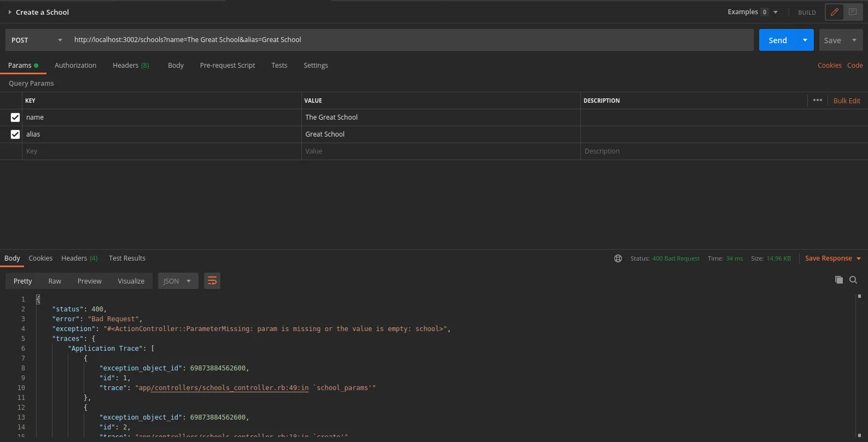The image size is (868, 442).
Task: Uncheck the name query parameter
Action: click(15, 117)
